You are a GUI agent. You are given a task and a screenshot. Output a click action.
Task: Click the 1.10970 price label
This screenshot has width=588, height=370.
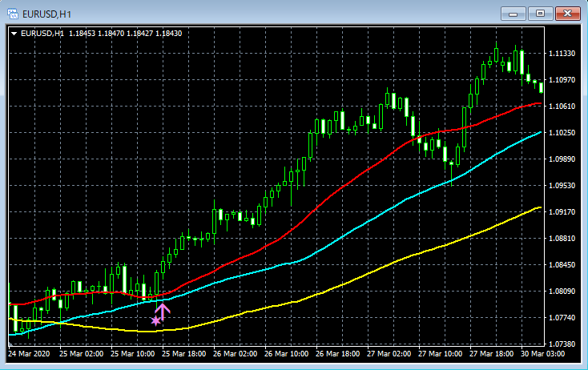point(562,80)
